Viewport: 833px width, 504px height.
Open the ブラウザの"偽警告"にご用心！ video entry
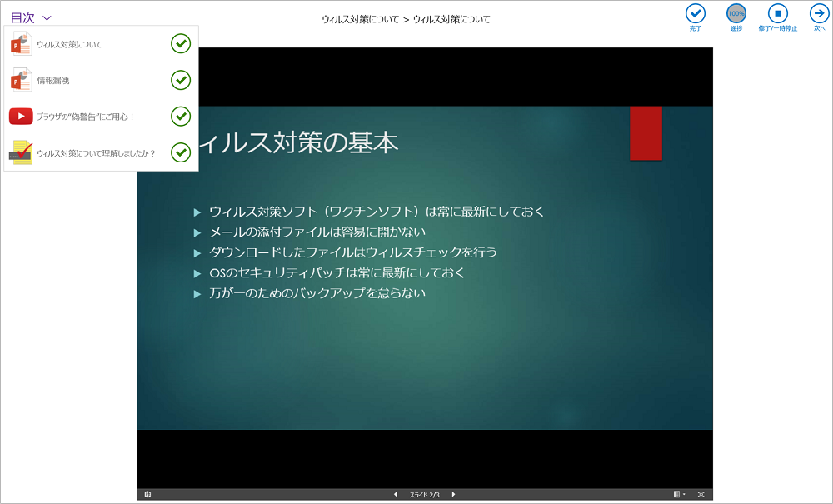point(85,117)
